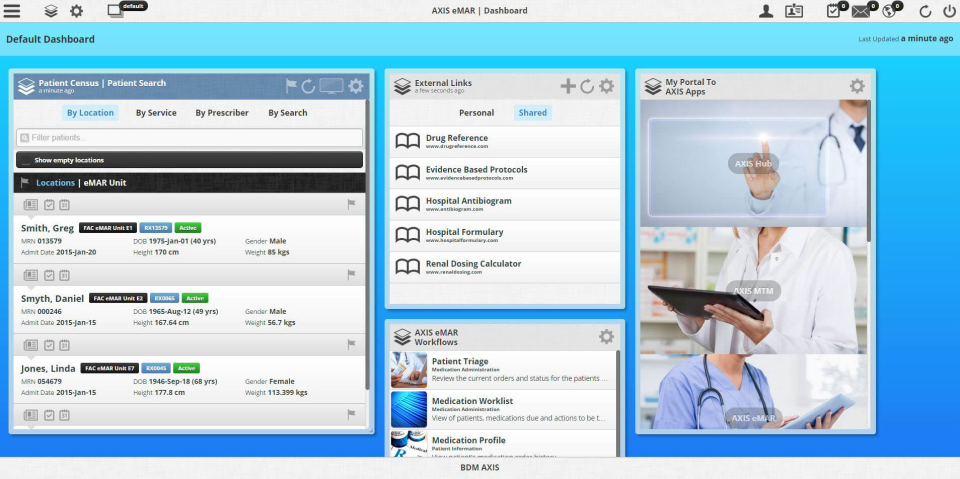Open the mail envelope notifications
This screenshot has width=960, height=479.
pyautogui.click(x=861, y=11)
